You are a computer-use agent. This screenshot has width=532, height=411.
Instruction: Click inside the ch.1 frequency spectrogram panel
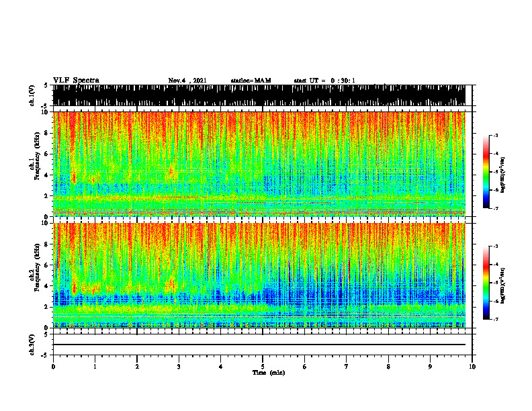[259, 164]
